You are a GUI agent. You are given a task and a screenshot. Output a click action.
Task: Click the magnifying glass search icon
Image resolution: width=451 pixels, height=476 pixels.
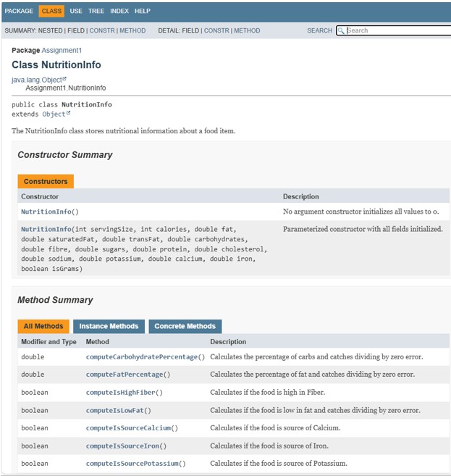341,30
